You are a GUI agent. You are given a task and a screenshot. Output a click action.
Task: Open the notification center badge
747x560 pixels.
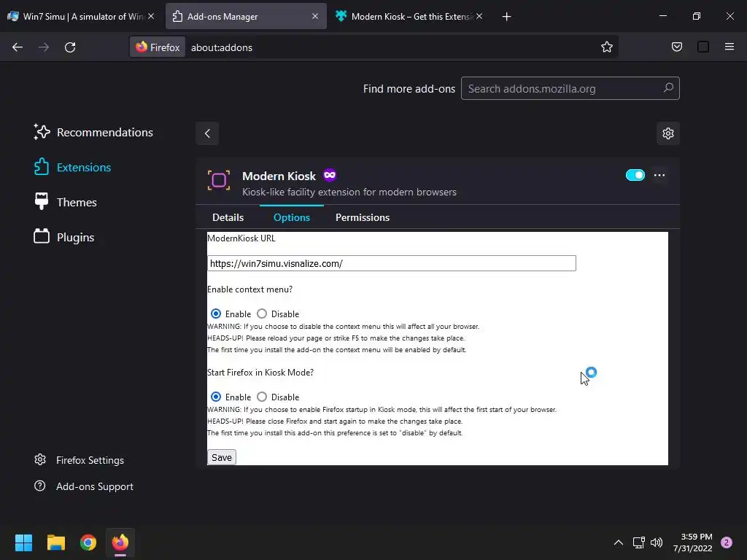click(x=727, y=542)
